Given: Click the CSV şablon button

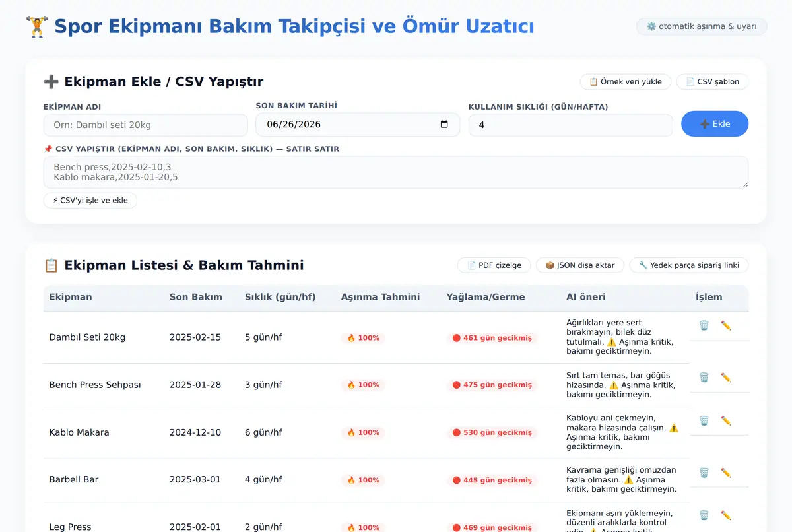Looking at the screenshot, I should pyautogui.click(x=712, y=82).
